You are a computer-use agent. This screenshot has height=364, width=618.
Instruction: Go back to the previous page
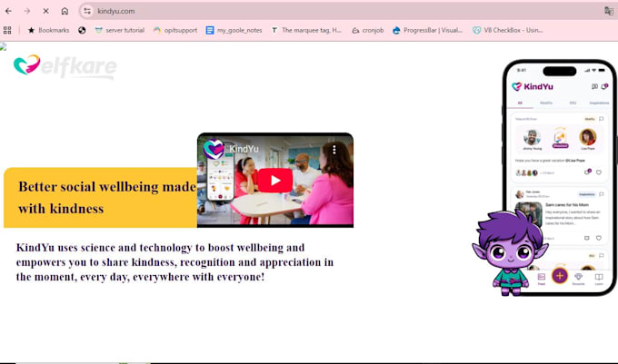(8, 11)
